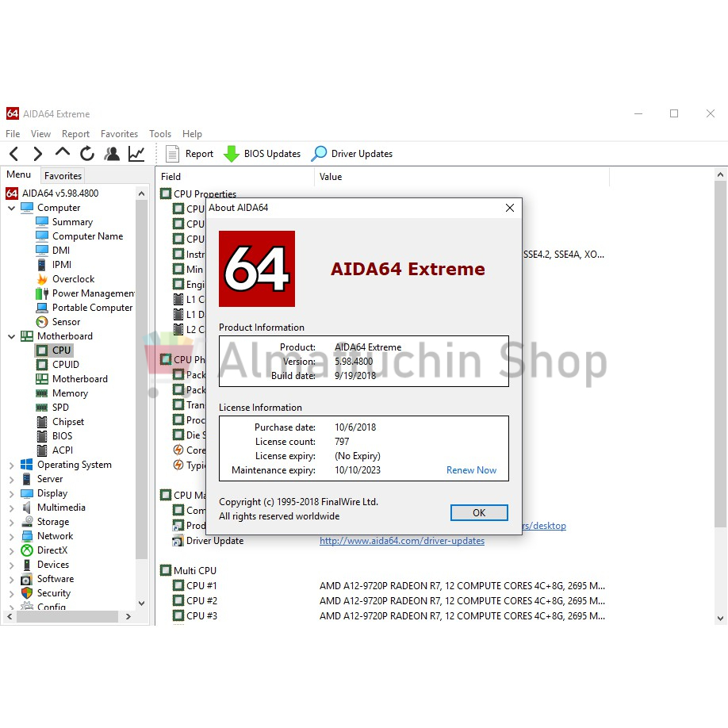
Task: Select the Sensor gauge icon in tree
Action: click(42, 322)
